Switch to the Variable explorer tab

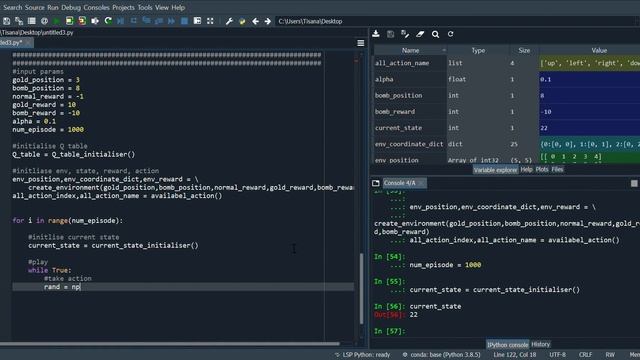[496, 170]
